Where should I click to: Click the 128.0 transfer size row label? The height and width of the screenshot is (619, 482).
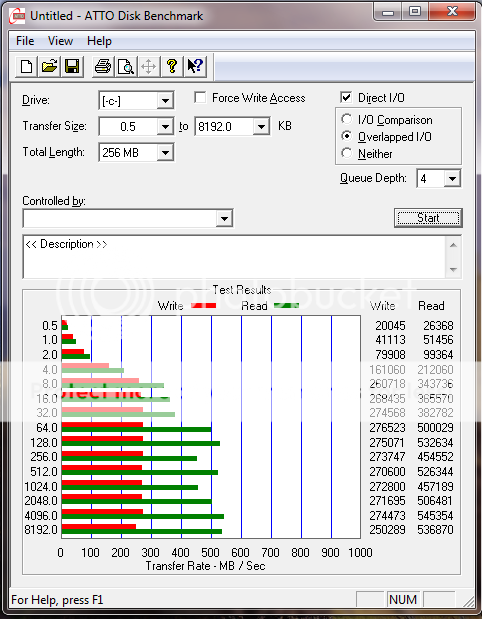point(44,443)
